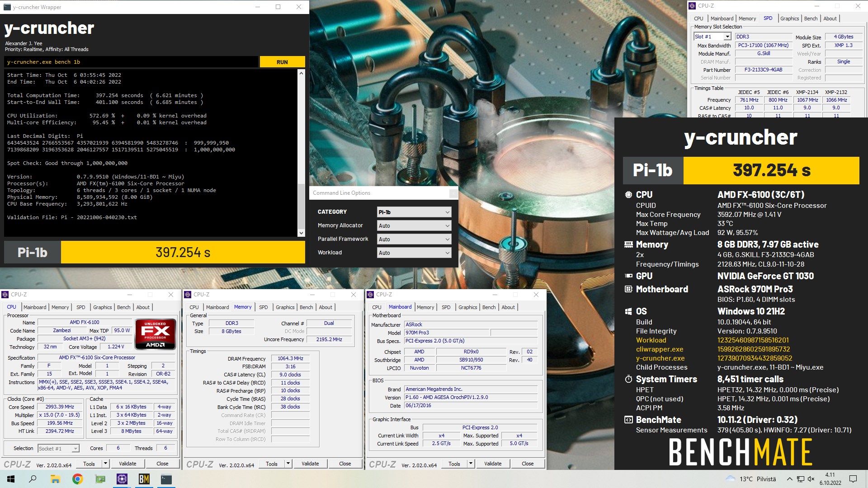Click Motherboard icon in BenchMate panel

[x=628, y=289]
